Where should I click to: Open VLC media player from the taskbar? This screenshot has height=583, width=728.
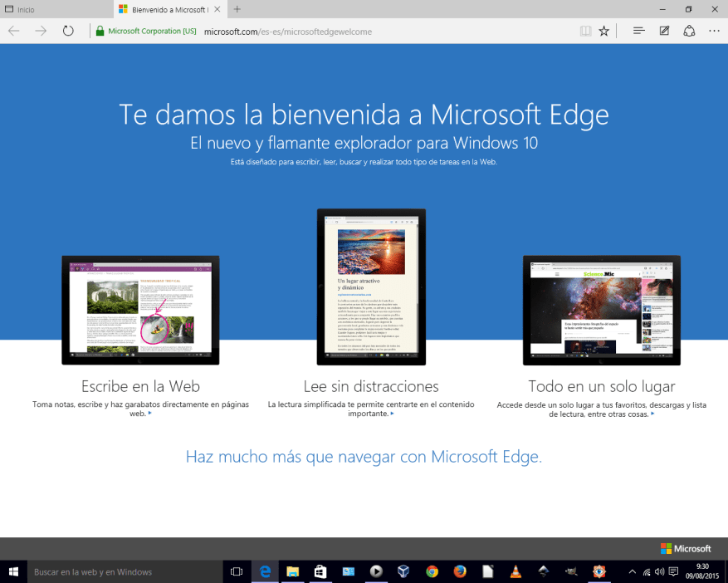(515, 571)
